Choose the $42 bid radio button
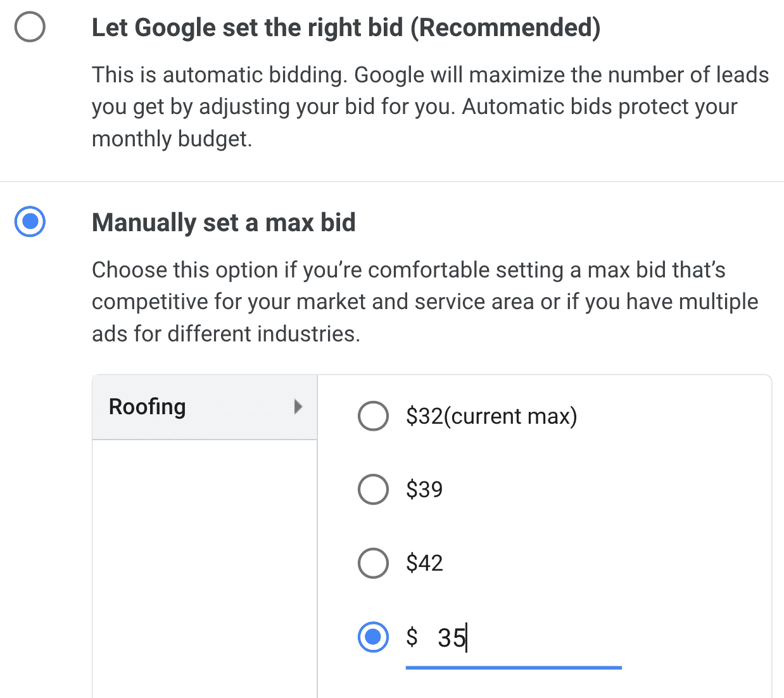 (373, 563)
